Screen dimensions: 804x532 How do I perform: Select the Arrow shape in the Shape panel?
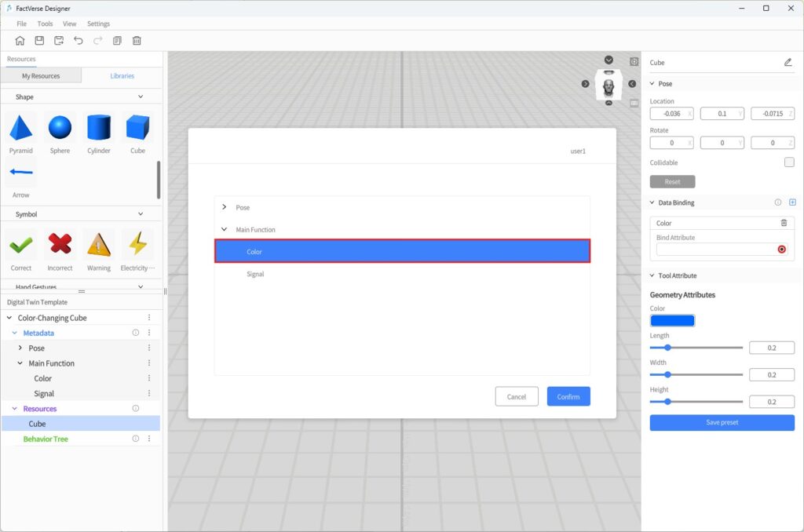coord(20,173)
